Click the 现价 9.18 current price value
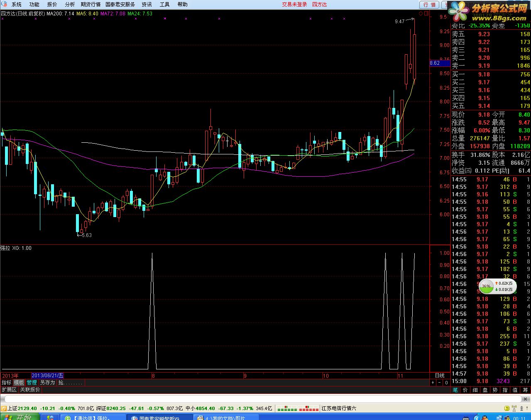 point(484,115)
